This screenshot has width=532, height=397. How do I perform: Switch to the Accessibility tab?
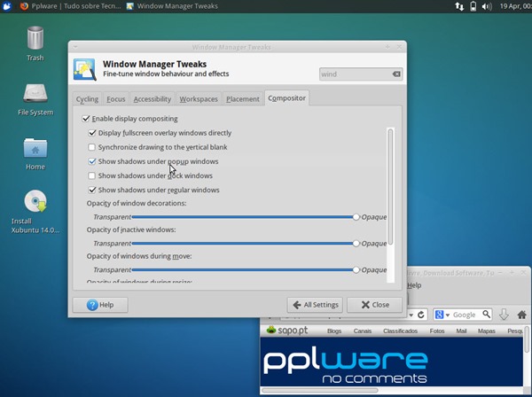click(153, 99)
